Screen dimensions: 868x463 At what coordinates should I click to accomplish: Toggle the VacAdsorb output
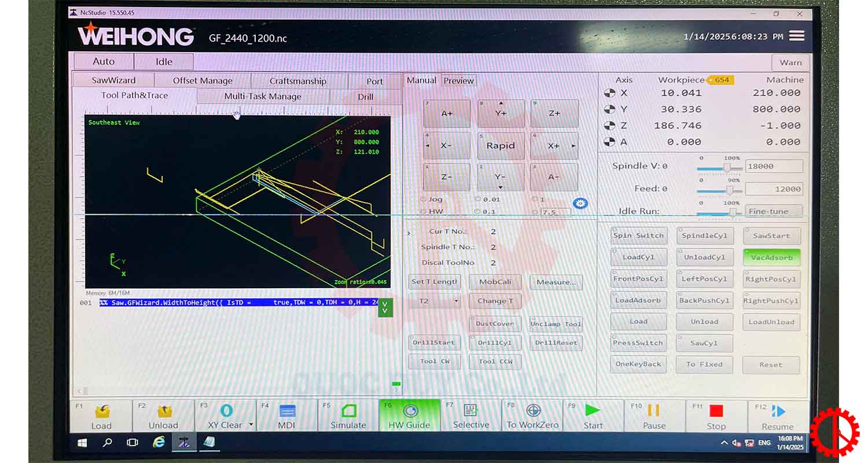point(771,258)
